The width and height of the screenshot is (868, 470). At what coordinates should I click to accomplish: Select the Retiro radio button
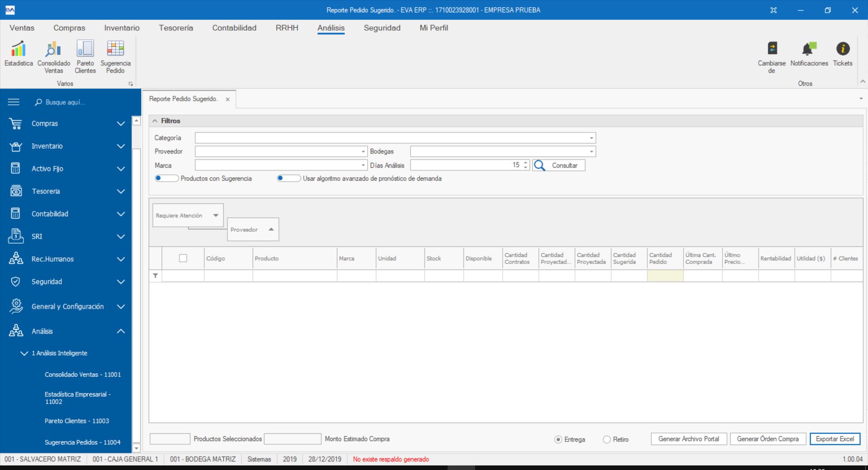(x=607, y=439)
